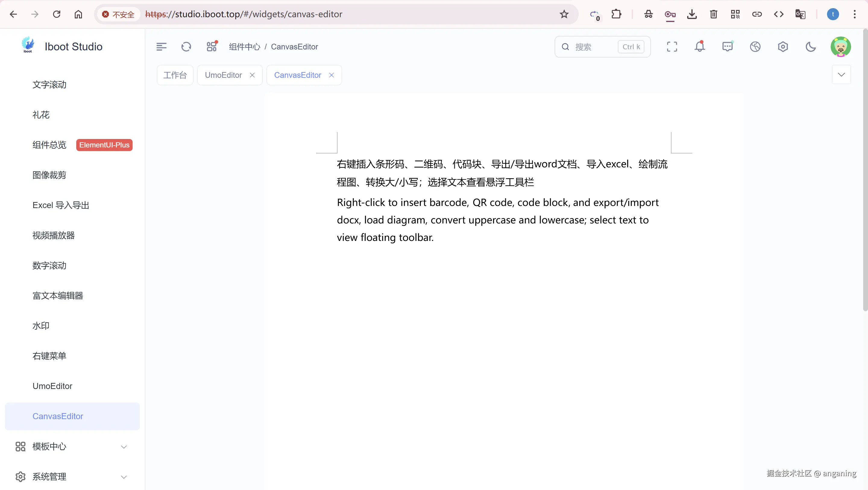
Task: Open Excel 导入导出 sidebar item
Action: (x=61, y=205)
